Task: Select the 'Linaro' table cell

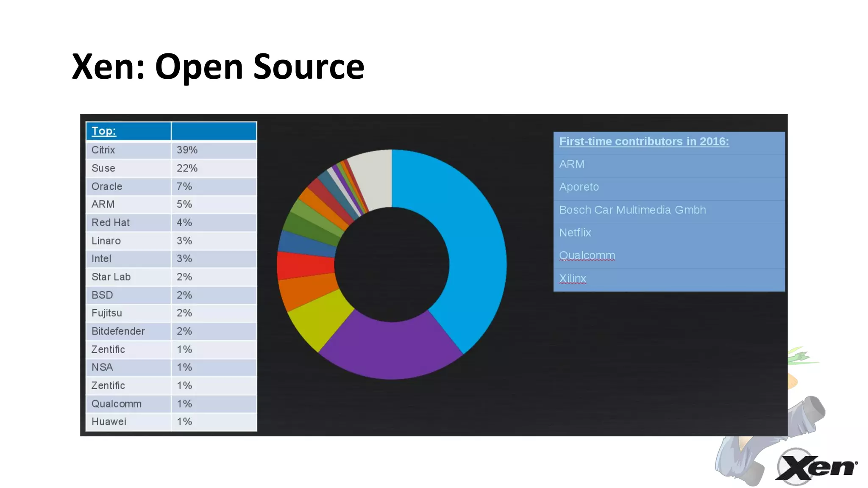Action: coord(128,241)
